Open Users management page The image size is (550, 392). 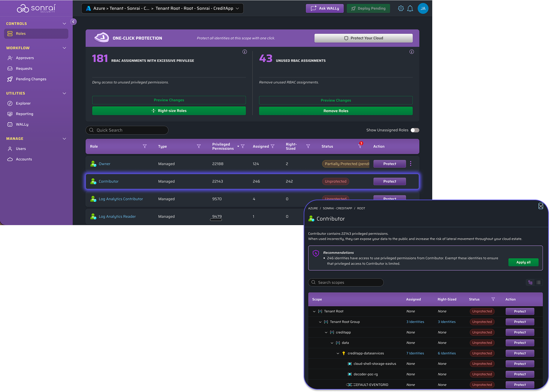click(21, 149)
